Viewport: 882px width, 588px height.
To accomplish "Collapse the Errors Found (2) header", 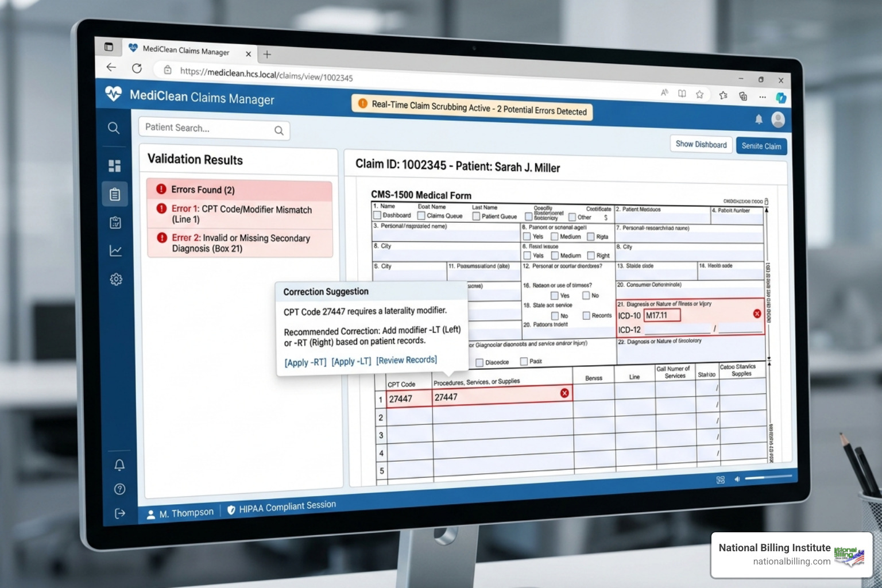I will click(x=239, y=189).
